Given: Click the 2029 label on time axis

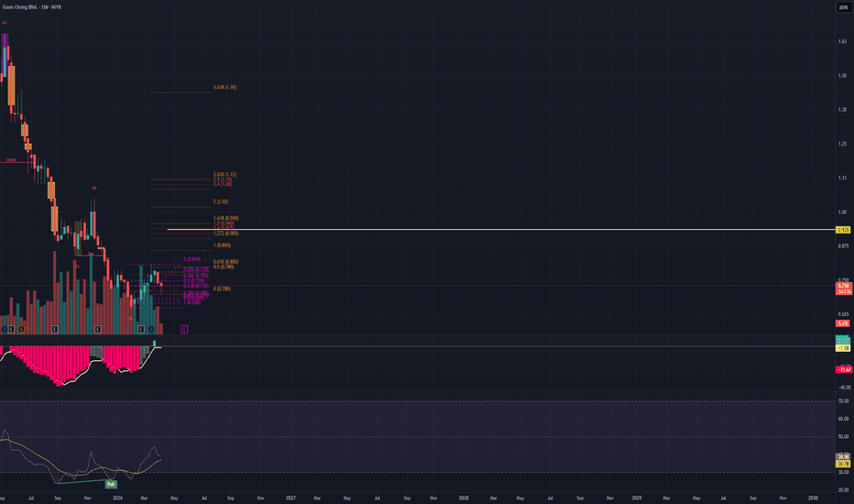Looking at the screenshot, I should tap(636, 498).
